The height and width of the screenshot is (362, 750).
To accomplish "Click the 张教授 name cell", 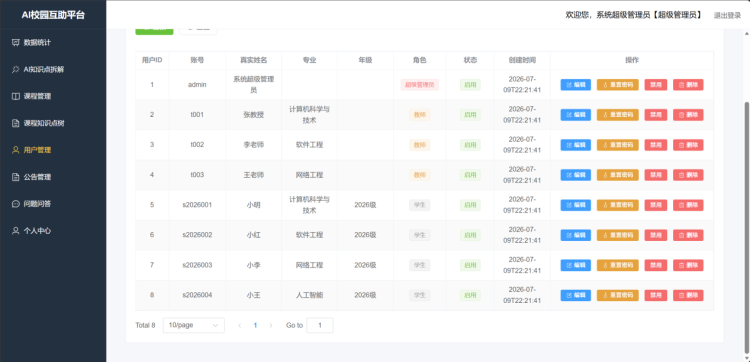I will (x=254, y=115).
